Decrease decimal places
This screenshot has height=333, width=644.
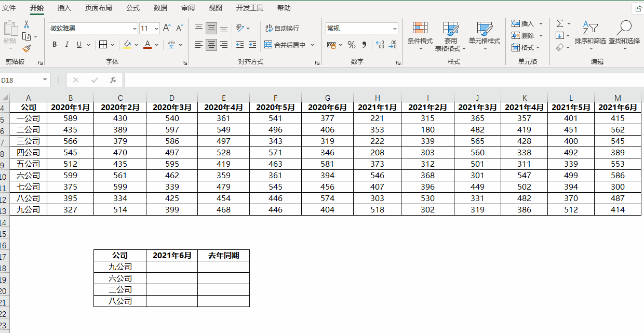click(393, 45)
